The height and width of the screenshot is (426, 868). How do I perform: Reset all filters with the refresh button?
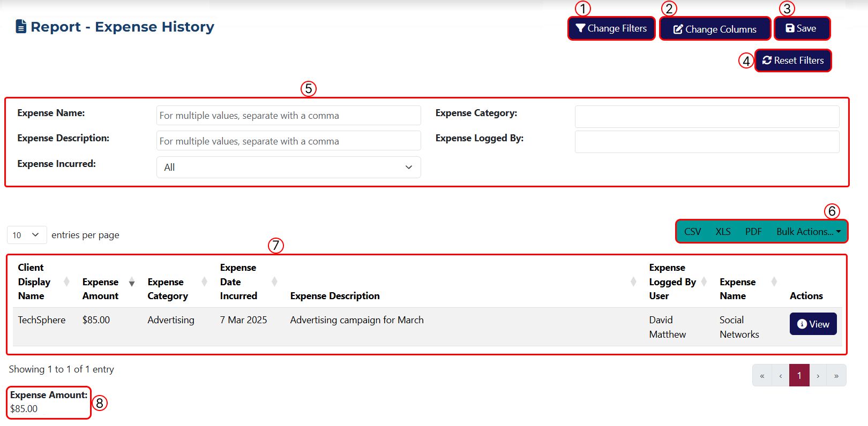[793, 60]
